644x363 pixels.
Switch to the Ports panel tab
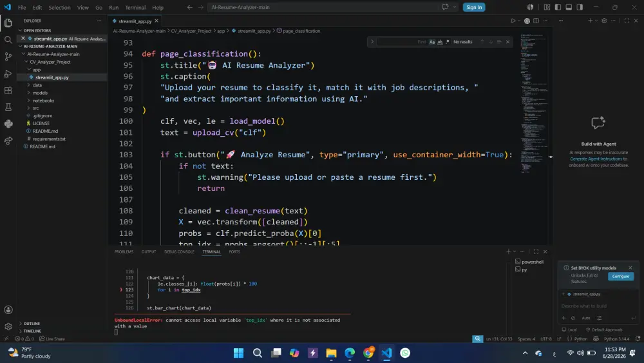pyautogui.click(x=234, y=251)
